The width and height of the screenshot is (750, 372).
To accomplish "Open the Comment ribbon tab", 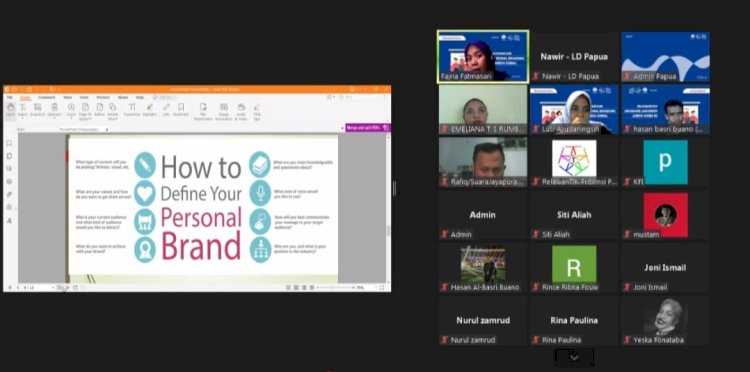I will point(46,97).
